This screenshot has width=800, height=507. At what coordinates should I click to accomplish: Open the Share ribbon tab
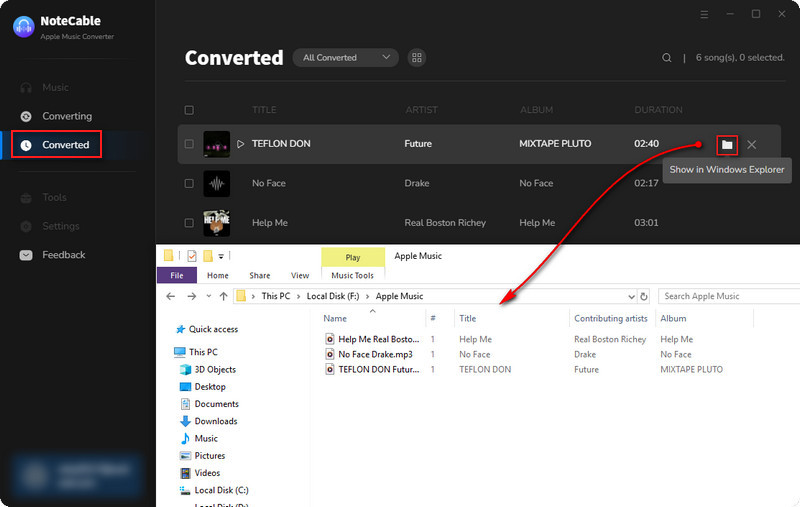(260, 275)
